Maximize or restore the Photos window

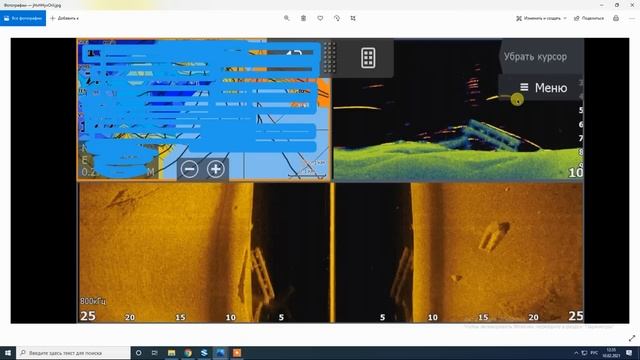pos(617,5)
